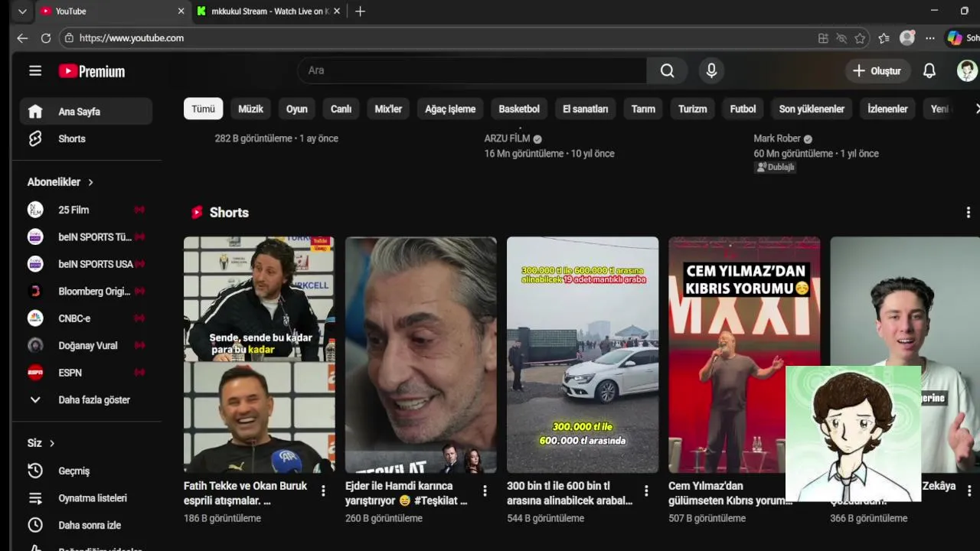Open Oynatma listeleri playlists

(87, 498)
